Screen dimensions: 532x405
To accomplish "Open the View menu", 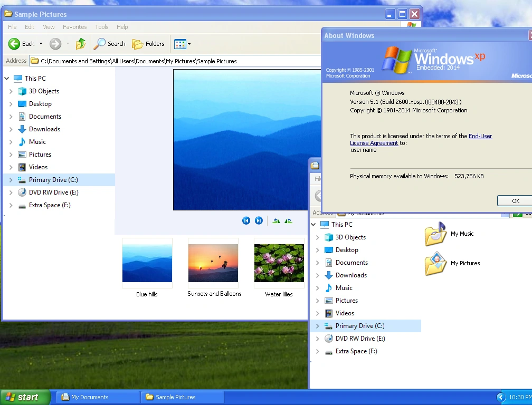I will click(49, 27).
